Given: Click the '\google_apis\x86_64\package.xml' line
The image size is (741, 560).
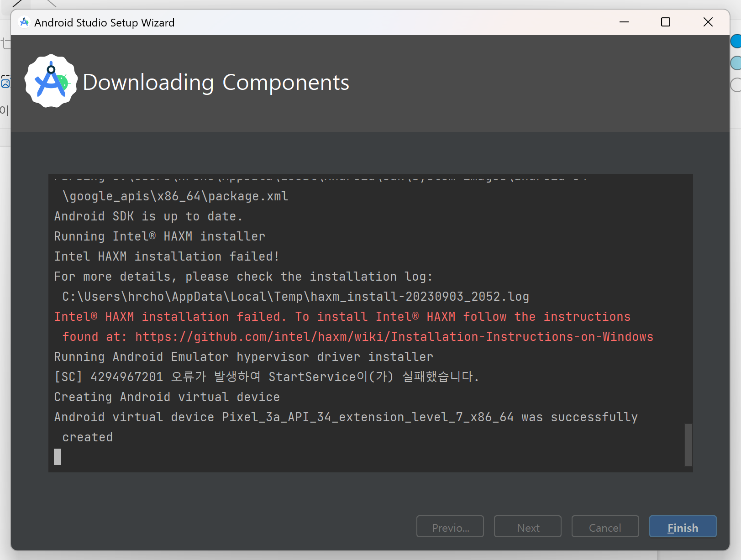Looking at the screenshot, I should (x=175, y=196).
